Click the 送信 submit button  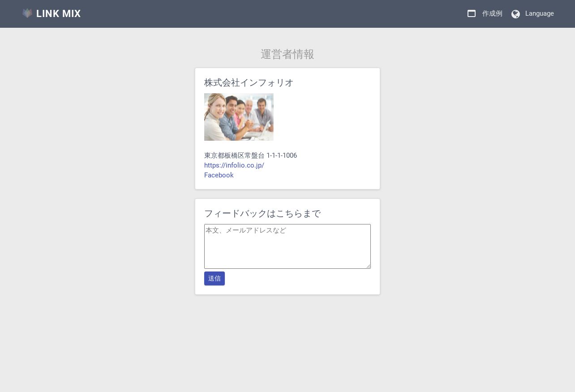coord(215,278)
